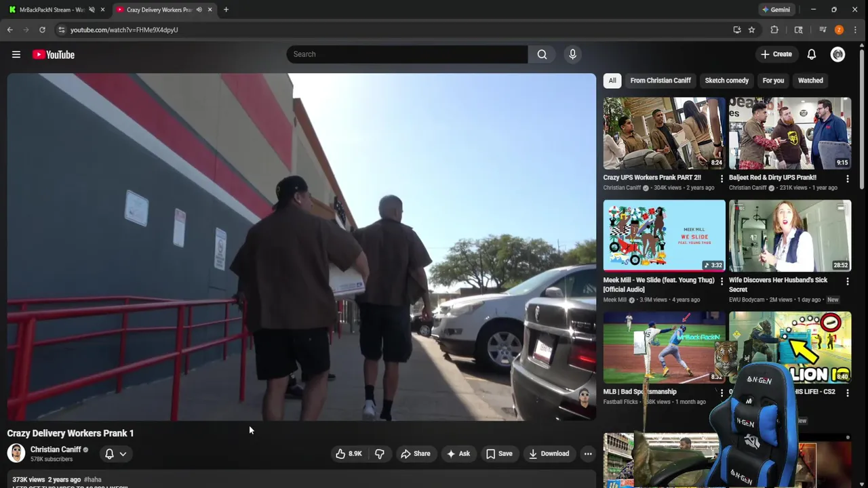Viewport: 868px width, 488px height.
Task: View site information icon in address bar
Action: point(62,30)
